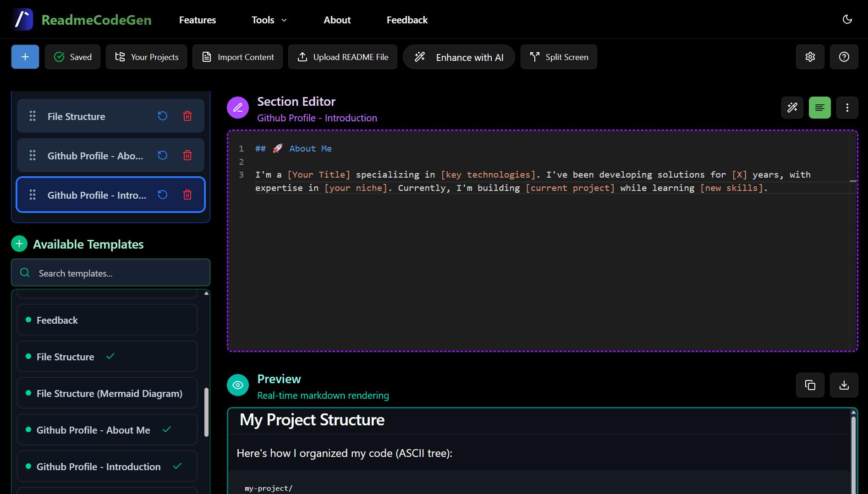Viewport: 868px width, 494px height.
Task: Delete the Github Profile - Intro section
Action: pos(187,195)
